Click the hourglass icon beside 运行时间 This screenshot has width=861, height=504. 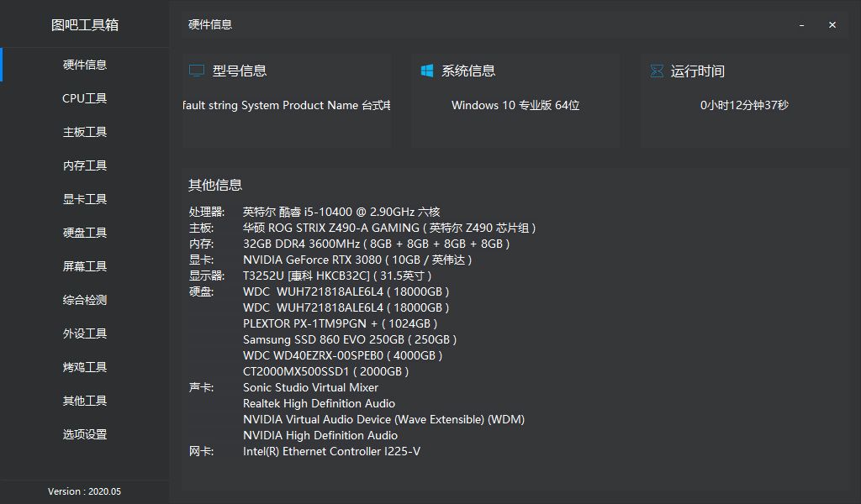[657, 71]
